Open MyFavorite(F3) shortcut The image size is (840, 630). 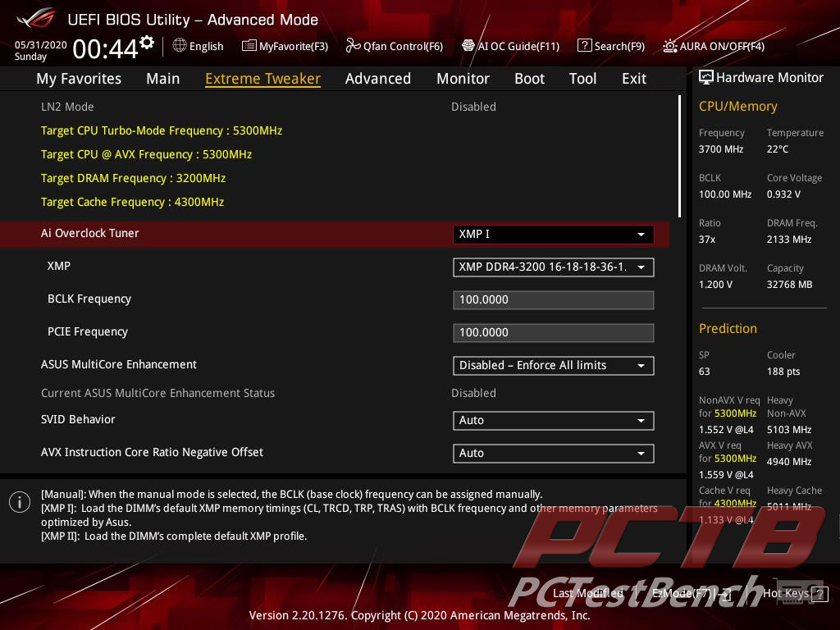285,46
